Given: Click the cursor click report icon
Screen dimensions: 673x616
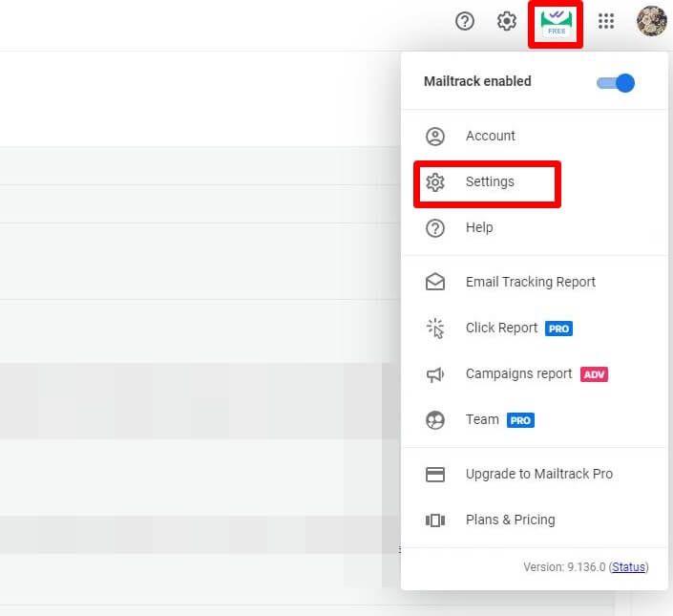Looking at the screenshot, I should [x=435, y=329].
